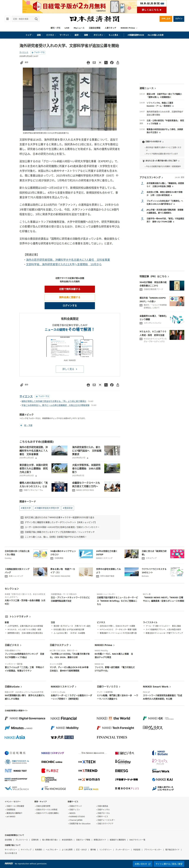Follow the 総・予算 related topic plus
189x868 pixels.
[x=21, y=425]
